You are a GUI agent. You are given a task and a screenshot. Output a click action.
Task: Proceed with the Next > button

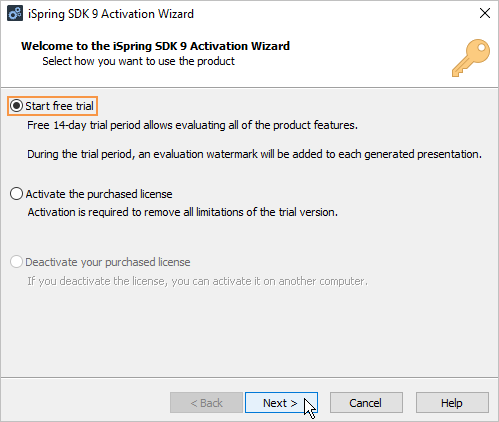tap(281, 403)
